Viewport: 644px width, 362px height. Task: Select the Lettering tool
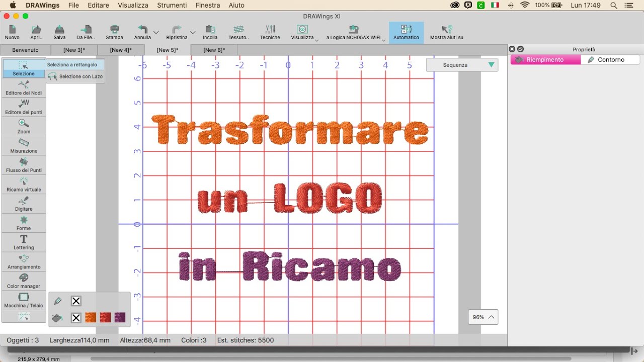tap(24, 242)
